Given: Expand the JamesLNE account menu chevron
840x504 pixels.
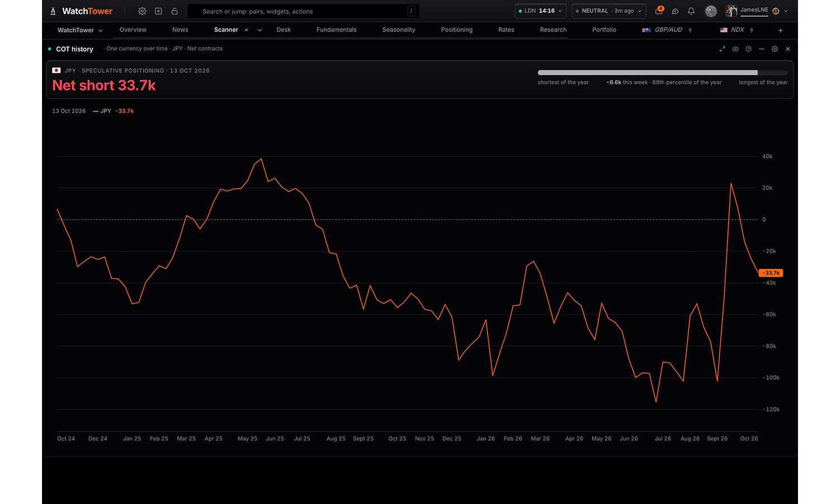Looking at the screenshot, I should pyautogui.click(x=786, y=11).
